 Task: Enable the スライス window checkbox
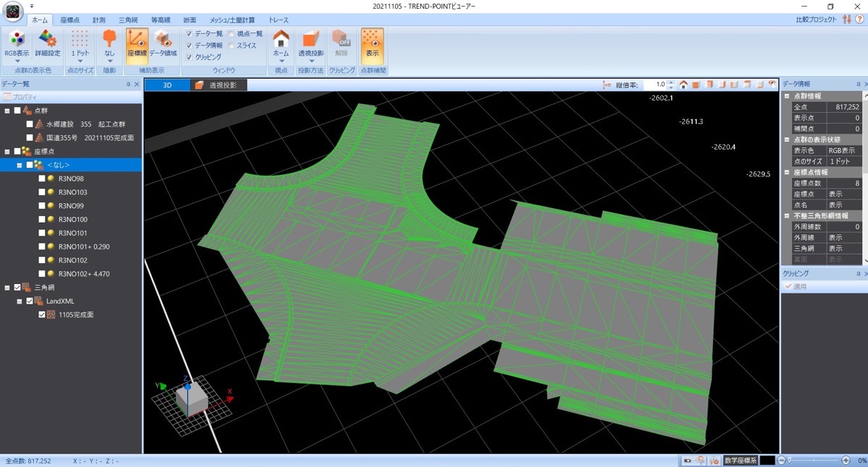click(231, 45)
